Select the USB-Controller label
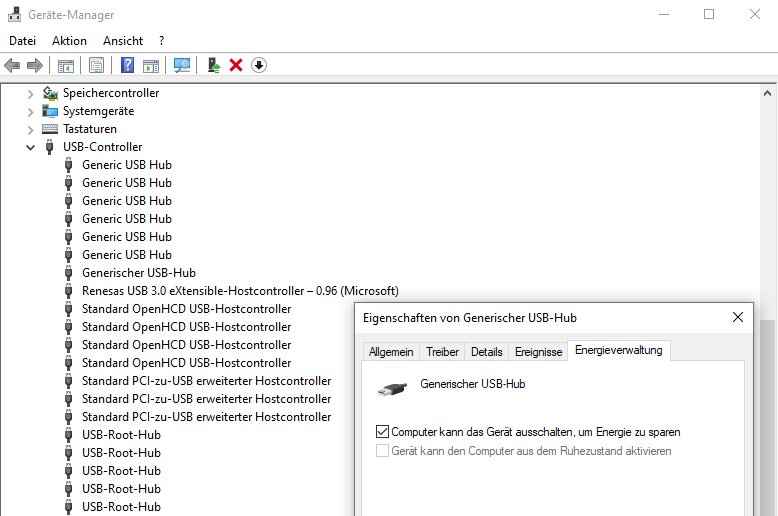This screenshot has height=516, width=778. (x=103, y=147)
